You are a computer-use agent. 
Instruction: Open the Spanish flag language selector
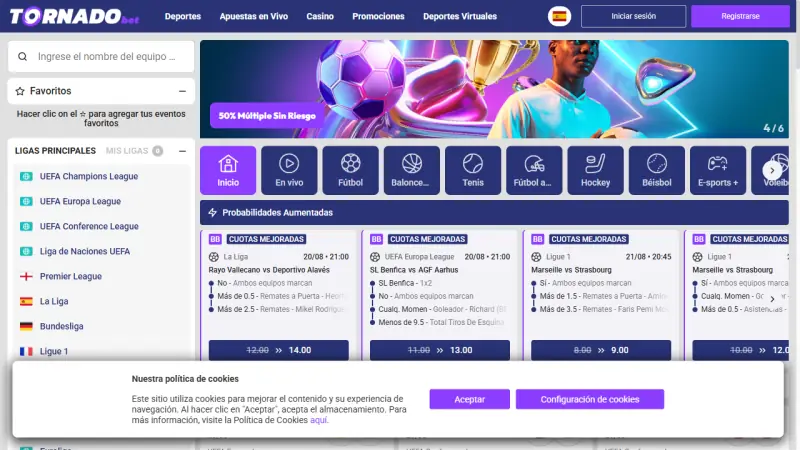(x=560, y=16)
